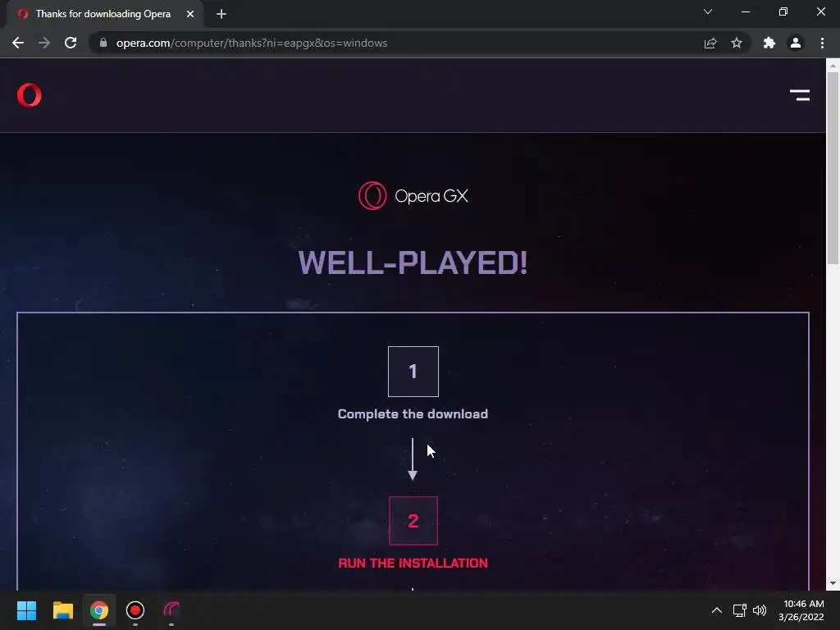Screen dimensions: 840x630
Task: Restore down the Chrome window
Action: click(x=783, y=11)
